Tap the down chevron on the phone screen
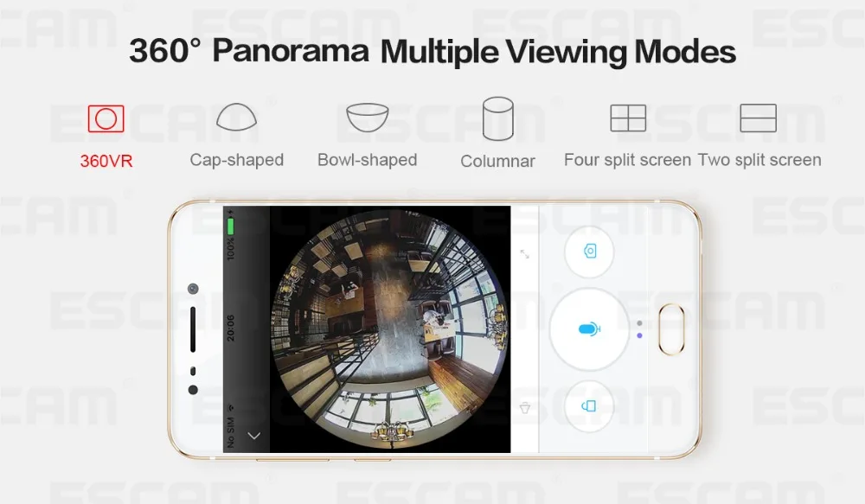Image resolution: width=865 pixels, height=504 pixels. pos(253,436)
